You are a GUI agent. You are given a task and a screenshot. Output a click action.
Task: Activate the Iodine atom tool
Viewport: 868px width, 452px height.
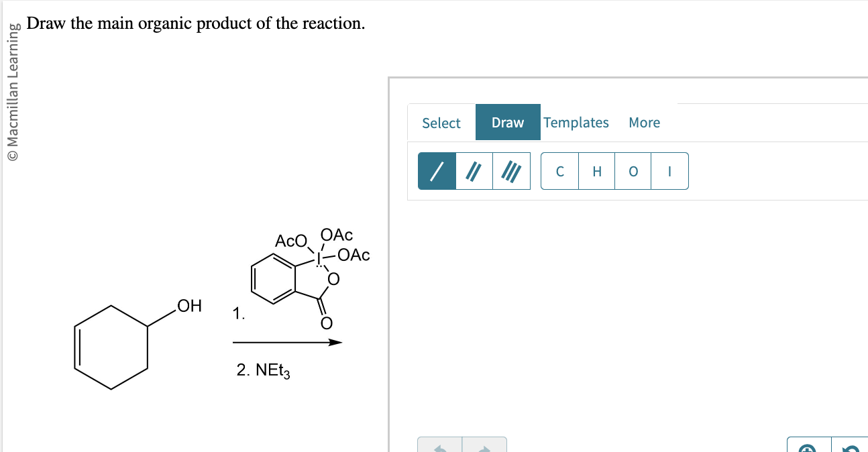click(669, 171)
